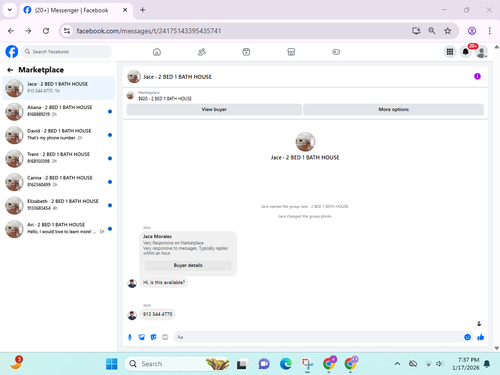Open the Facebook logo home link
Viewport: 500px width, 375px height.
click(x=12, y=52)
